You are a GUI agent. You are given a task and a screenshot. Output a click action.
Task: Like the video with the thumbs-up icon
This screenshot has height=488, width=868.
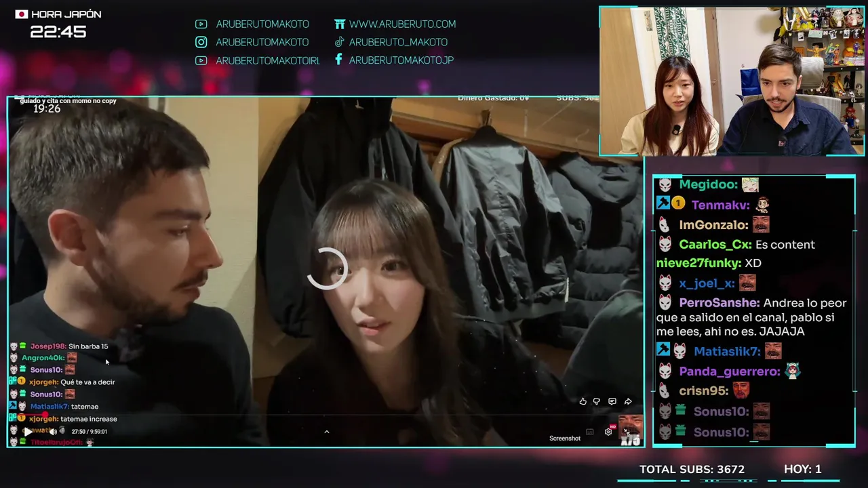[583, 401]
